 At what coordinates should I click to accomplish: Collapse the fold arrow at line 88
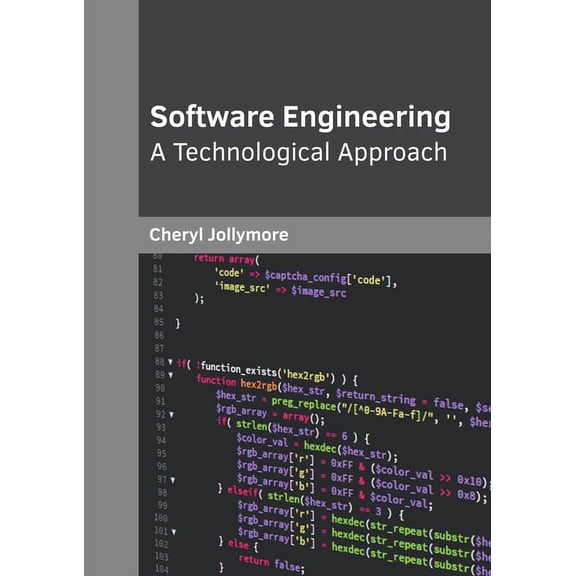pyautogui.click(x=170, y=362)
